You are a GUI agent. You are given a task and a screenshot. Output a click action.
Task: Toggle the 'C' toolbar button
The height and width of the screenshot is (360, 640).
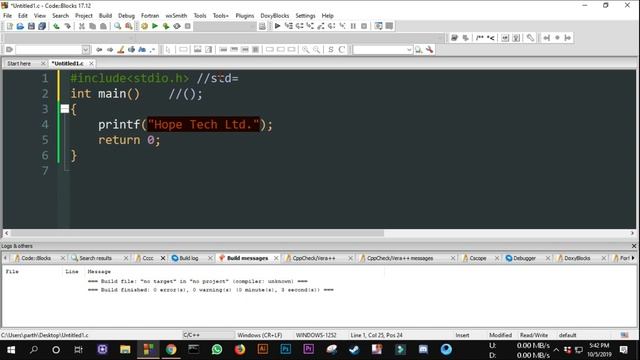tap(342, 50)
